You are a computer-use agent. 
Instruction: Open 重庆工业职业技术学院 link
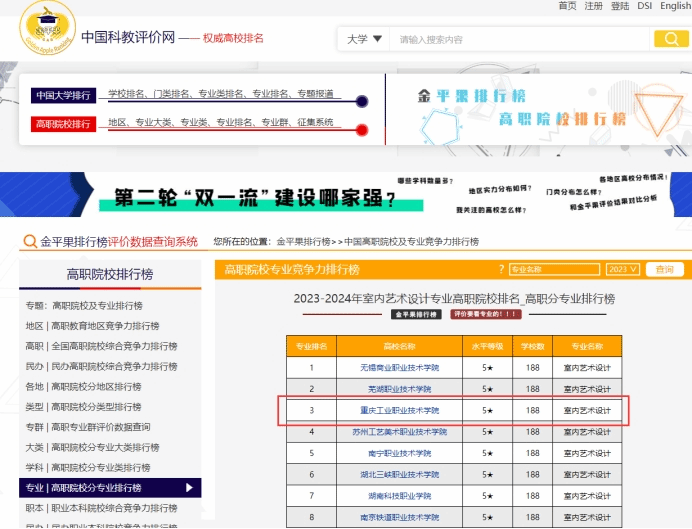[399, 410]
